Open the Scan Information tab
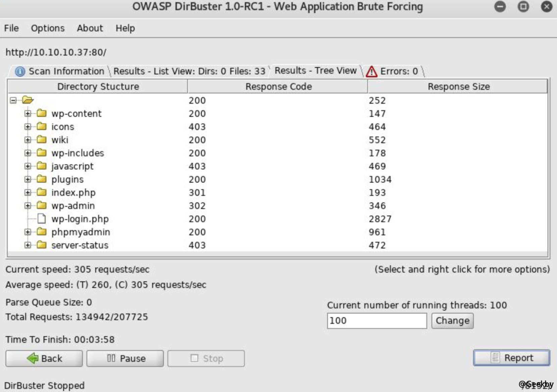This screenshot has height=392, width=557. click(x=60, y=71)
